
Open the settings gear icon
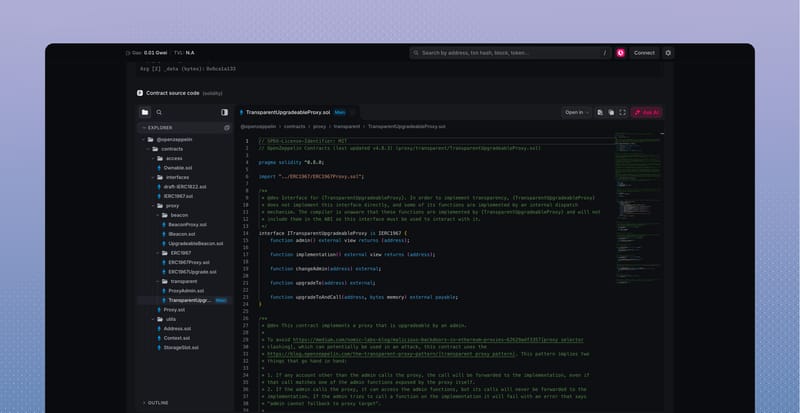click(668, 53)
